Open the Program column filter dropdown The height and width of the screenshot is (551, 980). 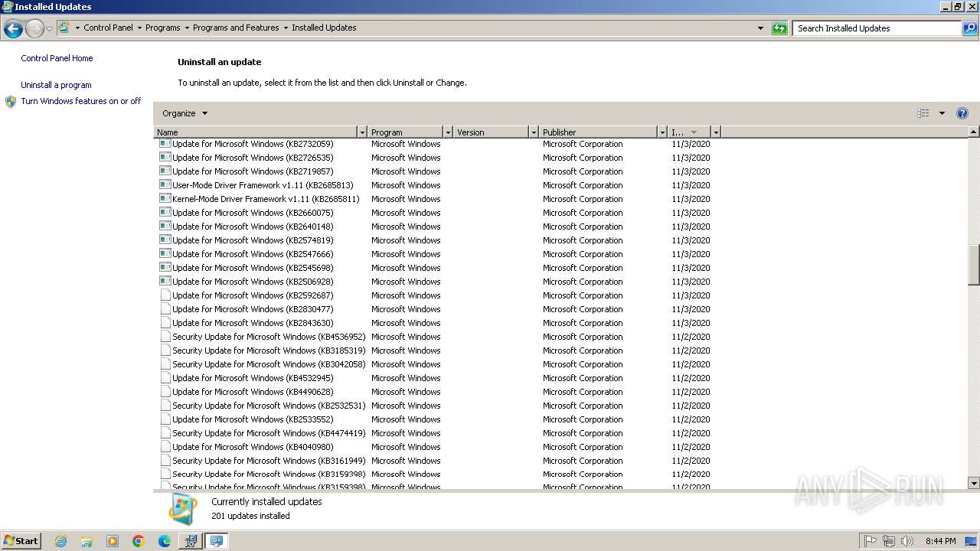[448, 132]
